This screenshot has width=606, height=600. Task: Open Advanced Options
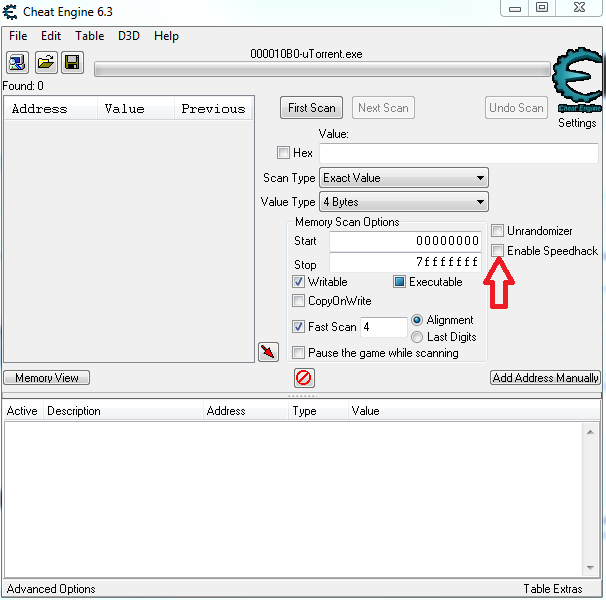click(x=51, y=589)
